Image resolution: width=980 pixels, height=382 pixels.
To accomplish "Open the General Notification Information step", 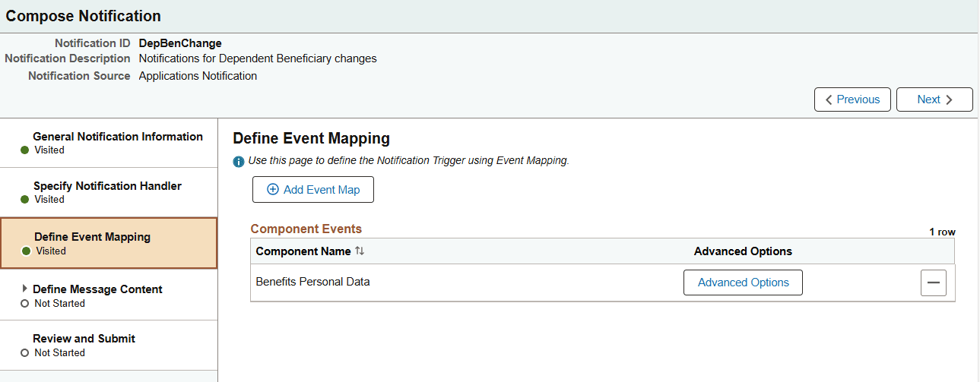I will pyautogui.click(x=118, y=137).
